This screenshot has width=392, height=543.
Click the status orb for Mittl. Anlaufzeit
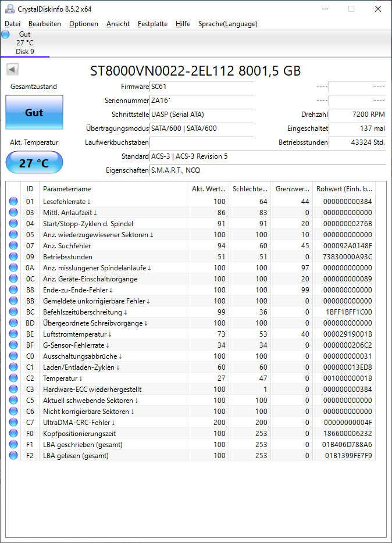(x=13, y=212)
